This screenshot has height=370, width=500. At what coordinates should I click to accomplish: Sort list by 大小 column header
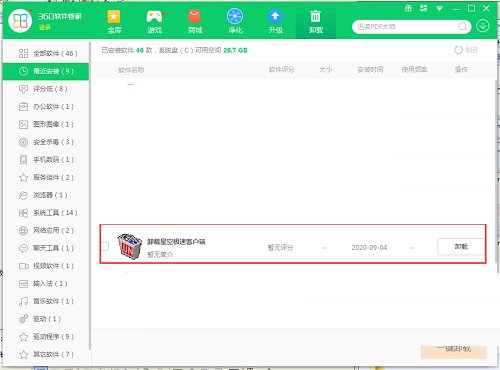(326, 70)
